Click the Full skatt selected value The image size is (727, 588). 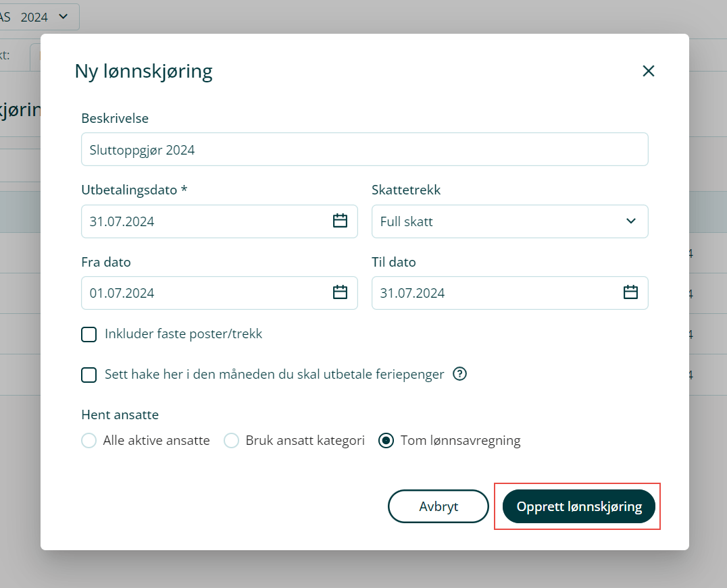point(407,221)
